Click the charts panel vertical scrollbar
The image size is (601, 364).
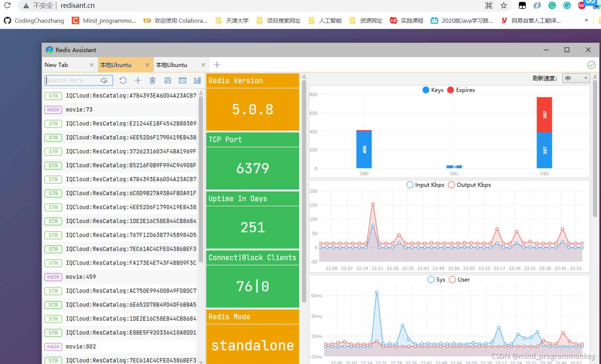(x=595, y=149)
